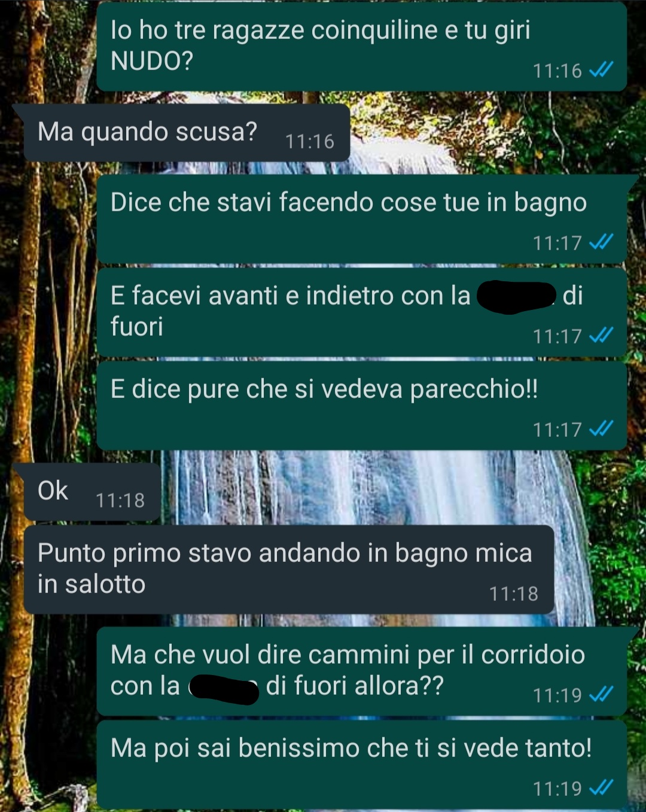This screenshot has width=646, height=812.
Task: Tap the double-check icon on 'E facevi avanti' message
Action: 601,336
